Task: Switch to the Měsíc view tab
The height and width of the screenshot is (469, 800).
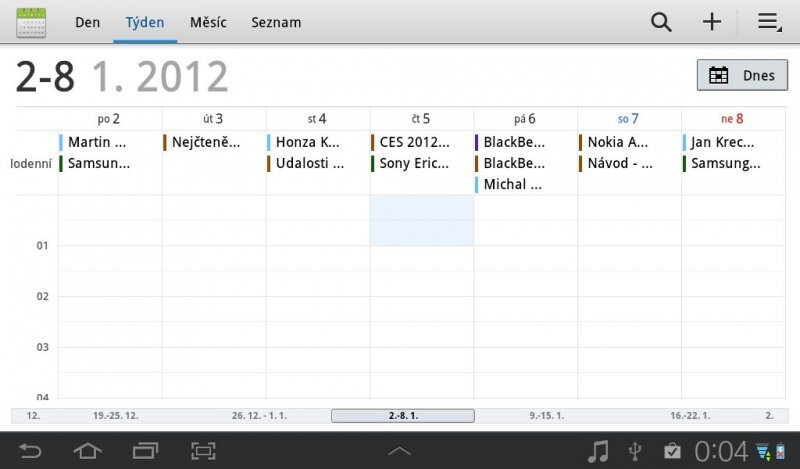Action: tap(208, 22)
